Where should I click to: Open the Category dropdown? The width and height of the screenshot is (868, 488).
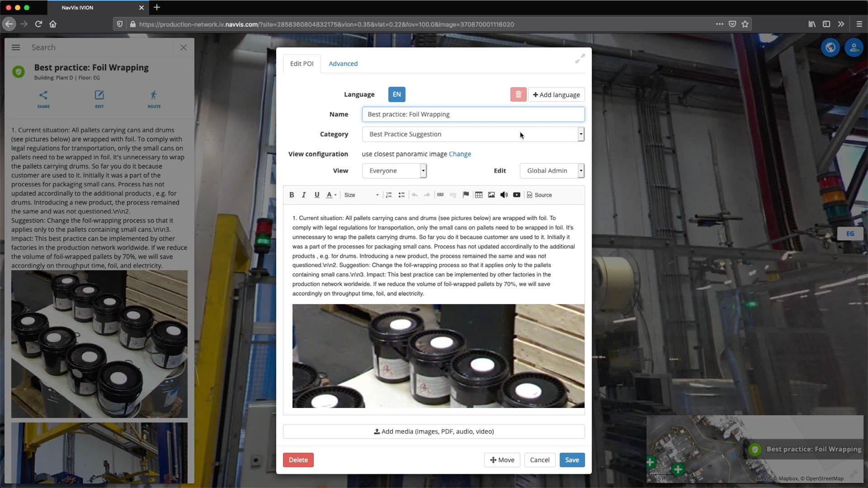click(x=581, y=134)
